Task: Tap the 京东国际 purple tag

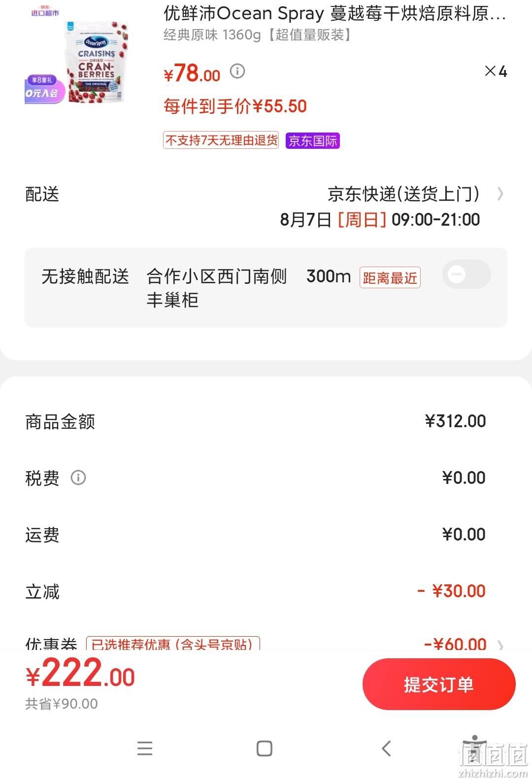Action: (x=313, y=141)
